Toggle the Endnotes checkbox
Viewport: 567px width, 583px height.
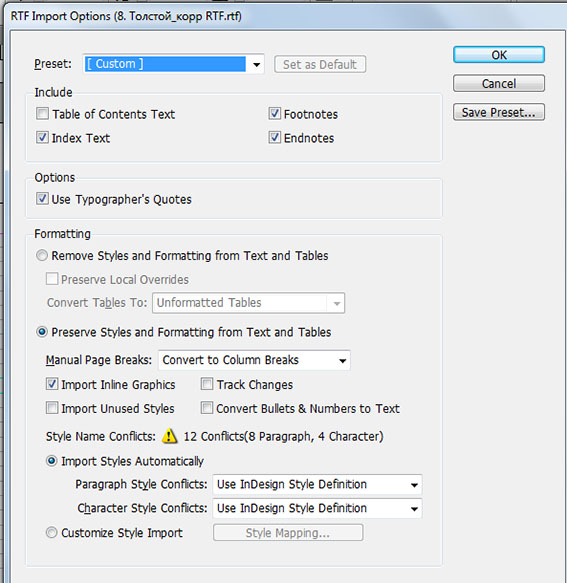[274, 137]
